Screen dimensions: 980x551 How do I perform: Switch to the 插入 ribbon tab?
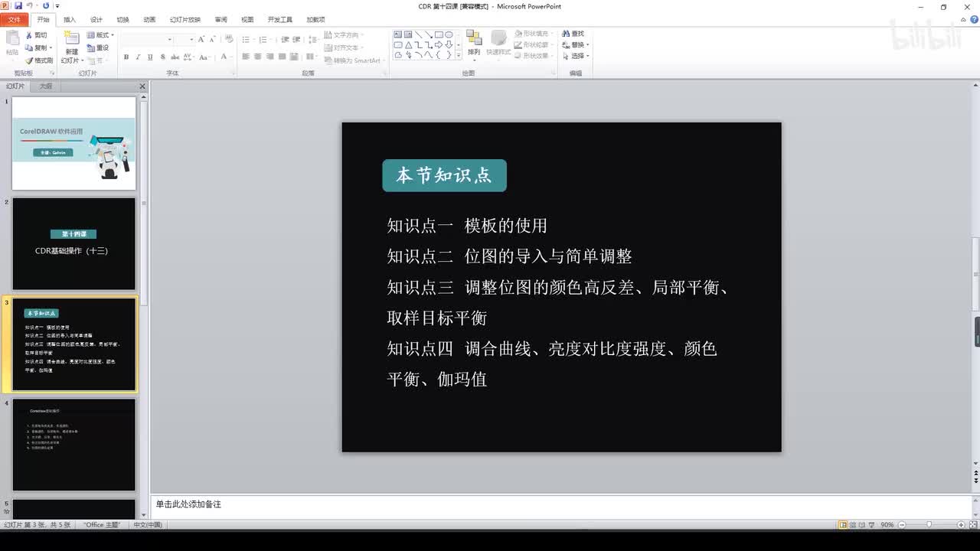[70, 20]
